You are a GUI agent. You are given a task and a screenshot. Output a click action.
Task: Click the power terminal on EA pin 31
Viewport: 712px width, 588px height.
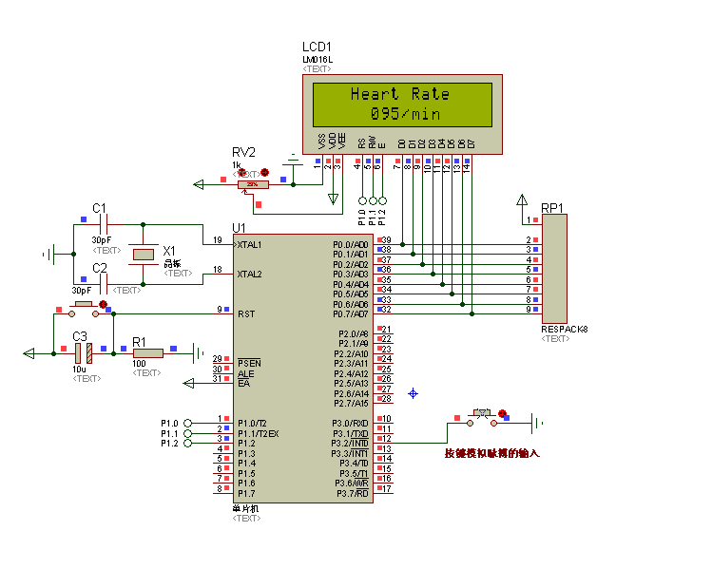click(188, 384)
